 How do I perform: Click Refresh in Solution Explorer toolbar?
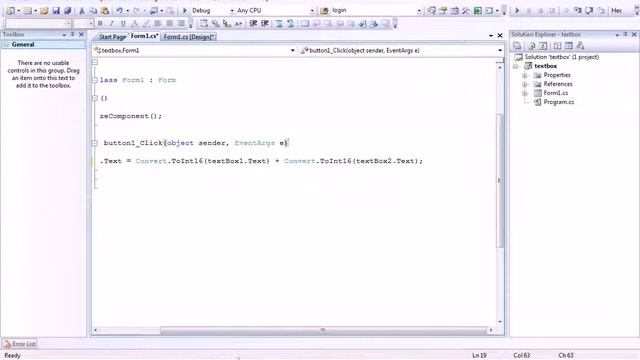tap(543, 46)
